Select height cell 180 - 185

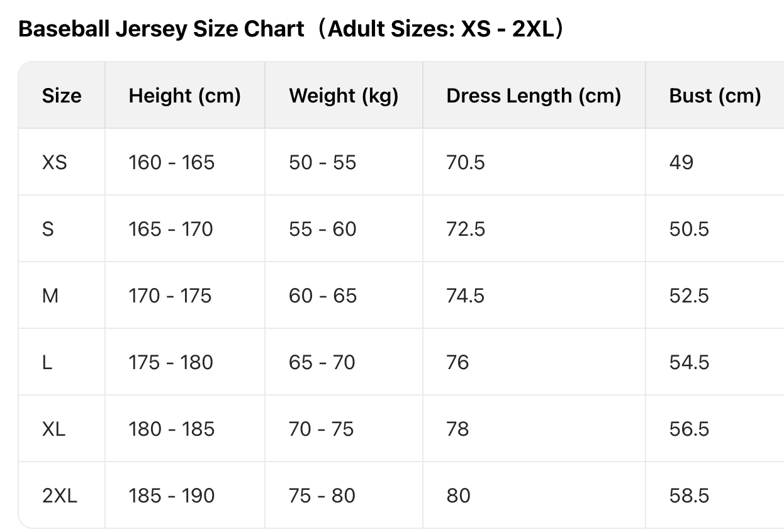pos(171,429)
